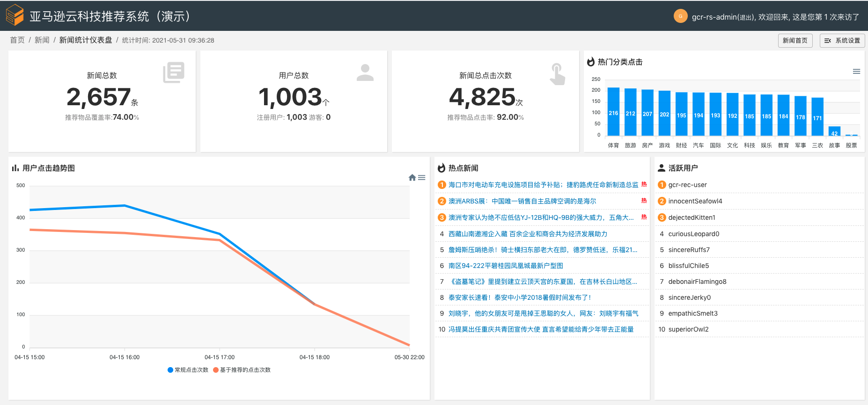The image size is (868, 405).
Task: Select active user sincereJerky0
Action: (x=690, y=297)
